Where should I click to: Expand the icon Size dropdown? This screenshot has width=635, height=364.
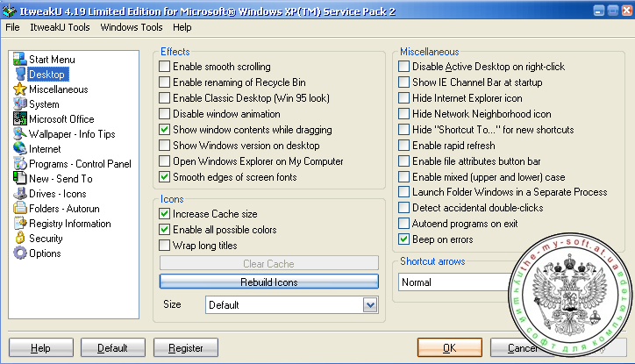point(369,304)
